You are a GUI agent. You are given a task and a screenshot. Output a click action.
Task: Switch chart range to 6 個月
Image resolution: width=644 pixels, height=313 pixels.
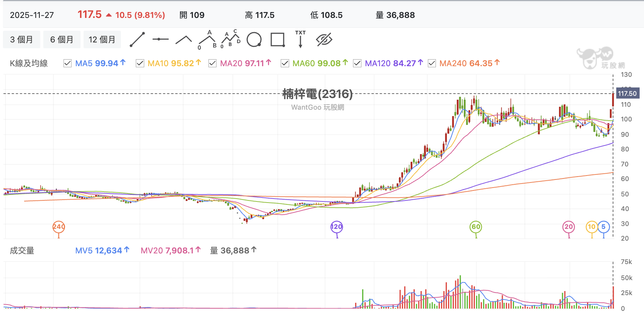pos(62,39)
